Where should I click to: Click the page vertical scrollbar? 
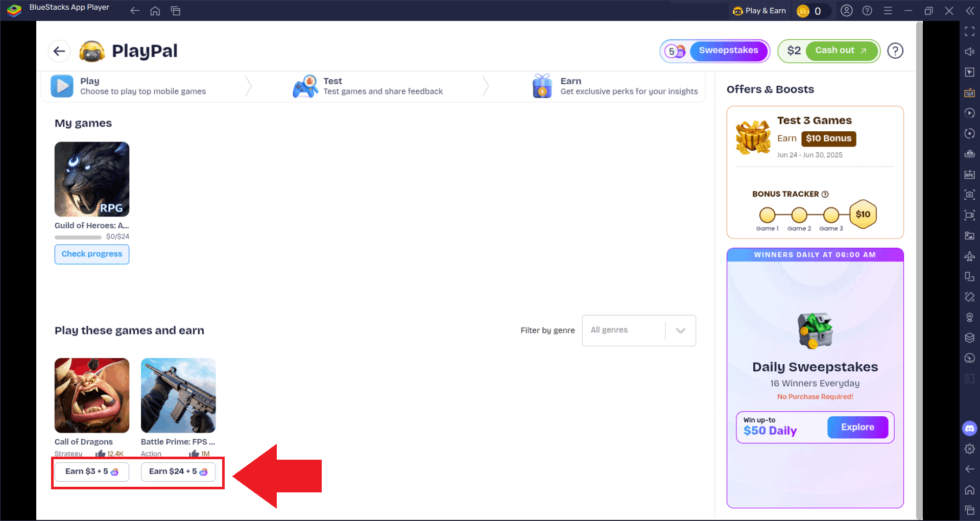pos(919,271)
